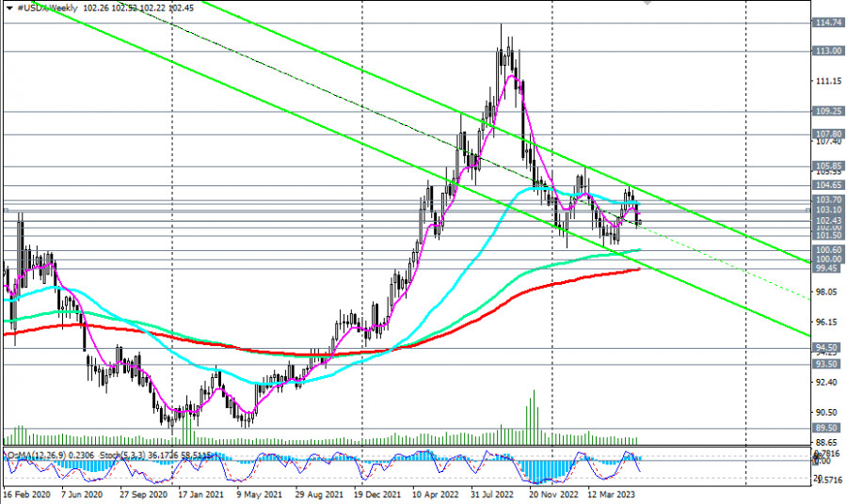
Task: Open the chart dropdown arrow beside #USDX
Action: coord(9,7)
